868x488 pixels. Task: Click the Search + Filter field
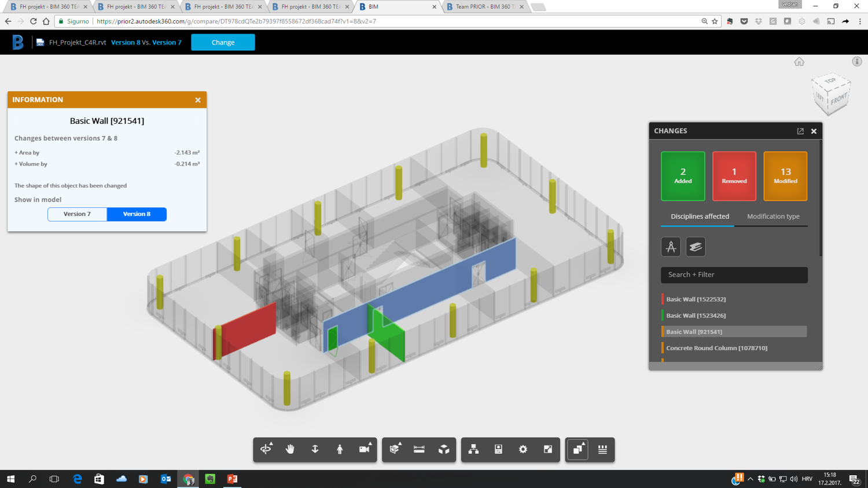coord(734,275)
